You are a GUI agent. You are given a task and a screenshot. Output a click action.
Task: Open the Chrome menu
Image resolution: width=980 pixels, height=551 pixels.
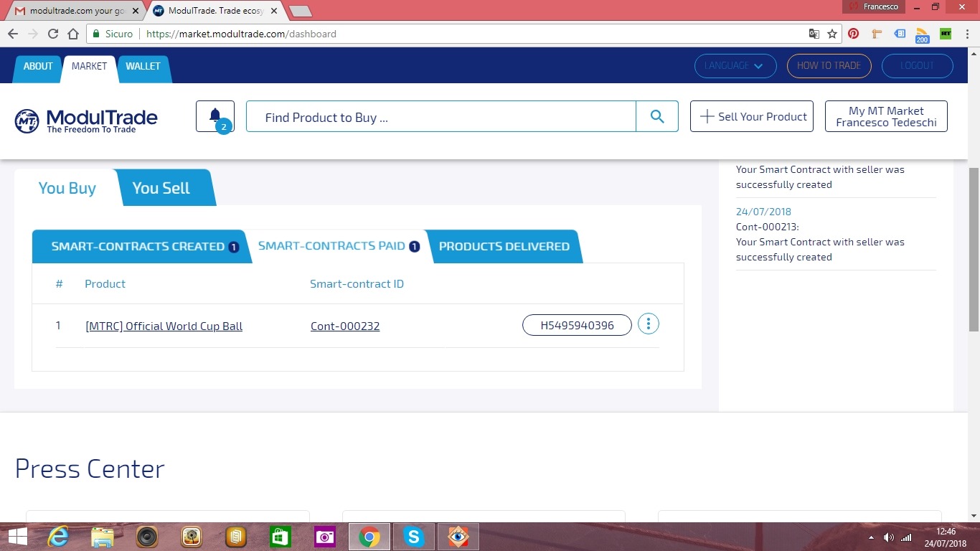pos(967,34)
